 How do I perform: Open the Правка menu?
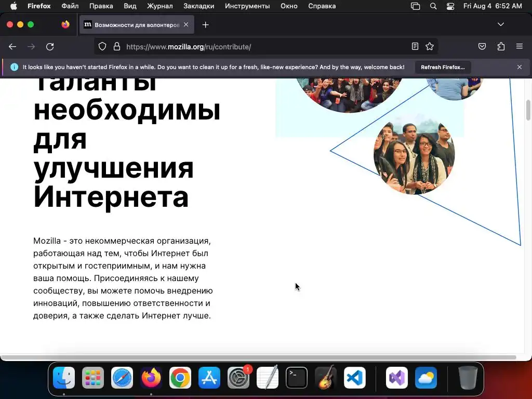click(101, 6)
